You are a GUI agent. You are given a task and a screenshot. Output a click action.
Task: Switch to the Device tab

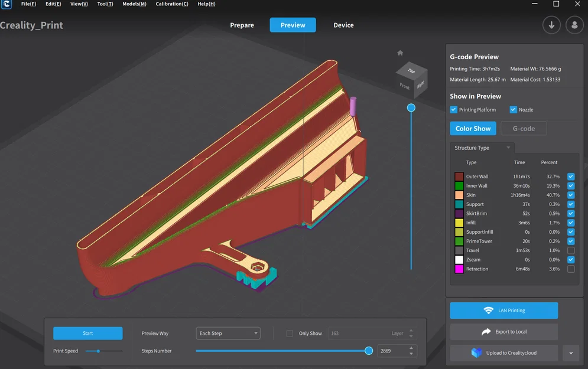click(343, 25)
